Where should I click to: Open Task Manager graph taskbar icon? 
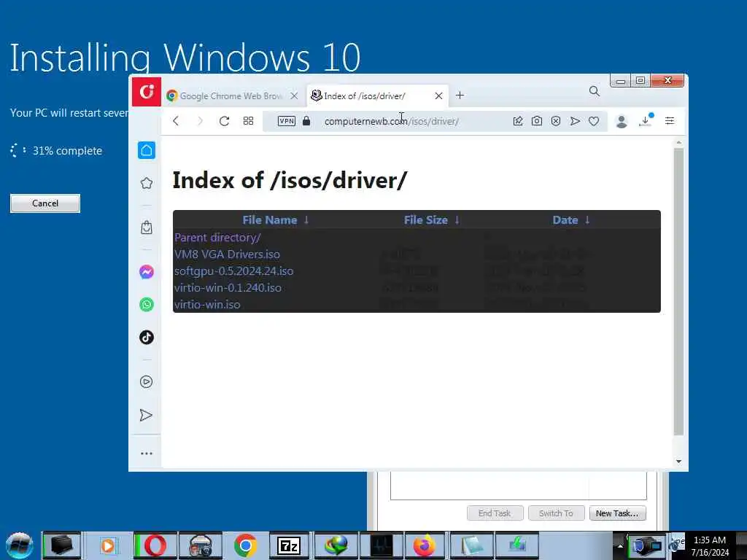coord(381,545)
